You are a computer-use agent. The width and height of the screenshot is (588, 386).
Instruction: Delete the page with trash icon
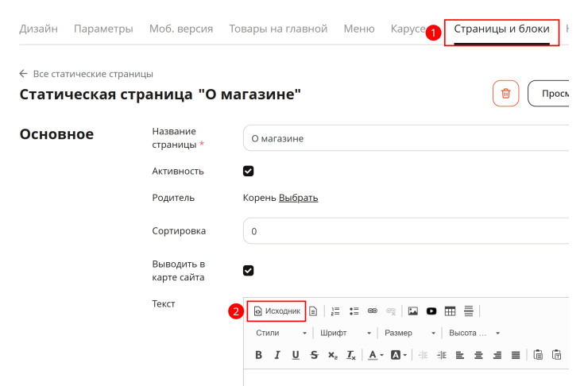point(506,93)
